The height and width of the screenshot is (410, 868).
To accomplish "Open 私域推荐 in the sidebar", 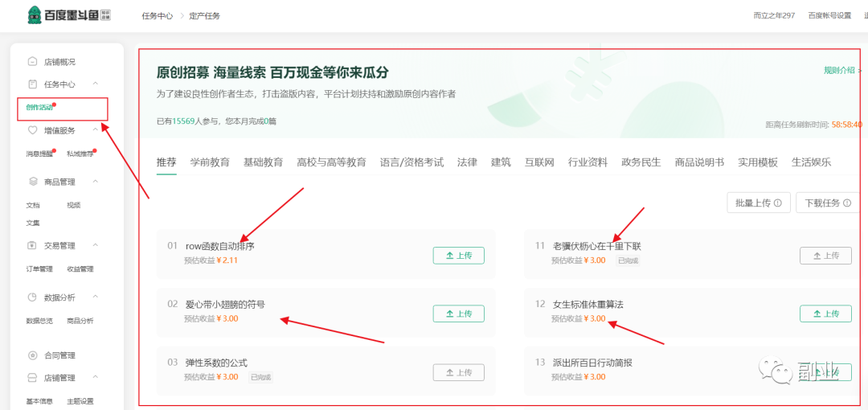I will click(x=80, y=154).
